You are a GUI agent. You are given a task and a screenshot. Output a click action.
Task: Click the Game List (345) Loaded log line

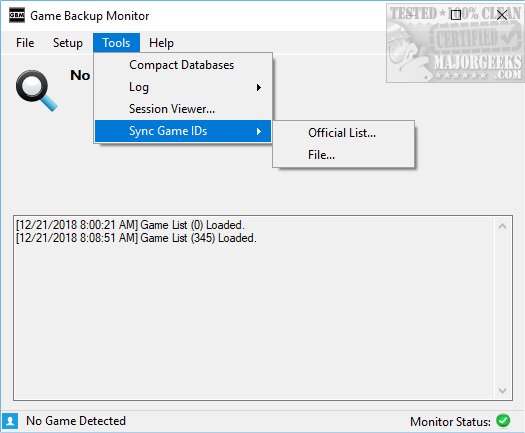point(136,238)
